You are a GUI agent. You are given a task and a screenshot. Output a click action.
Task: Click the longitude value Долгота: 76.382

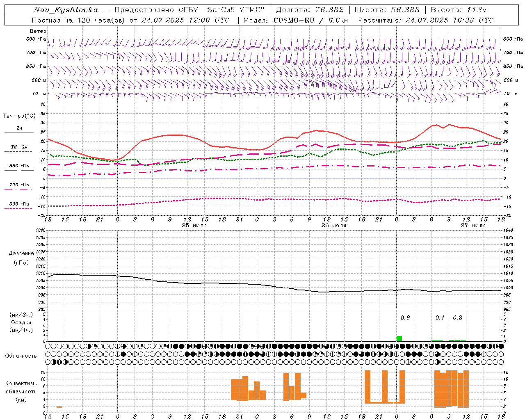tap(310, 10)
